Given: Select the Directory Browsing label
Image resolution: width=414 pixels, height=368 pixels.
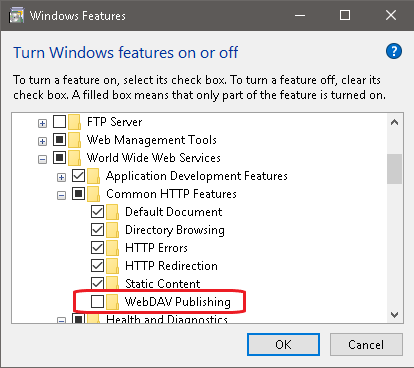Looking at the screenshot, I should pos(175,230).
